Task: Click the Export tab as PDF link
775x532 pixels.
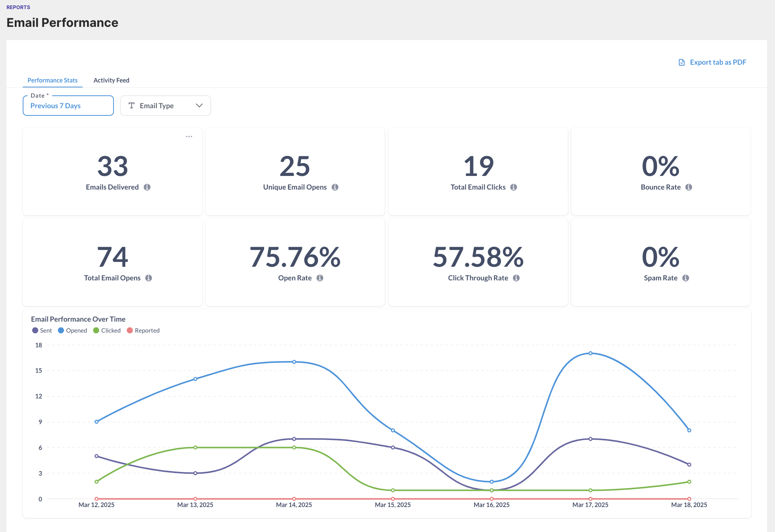Action: [x=717, y=62]
